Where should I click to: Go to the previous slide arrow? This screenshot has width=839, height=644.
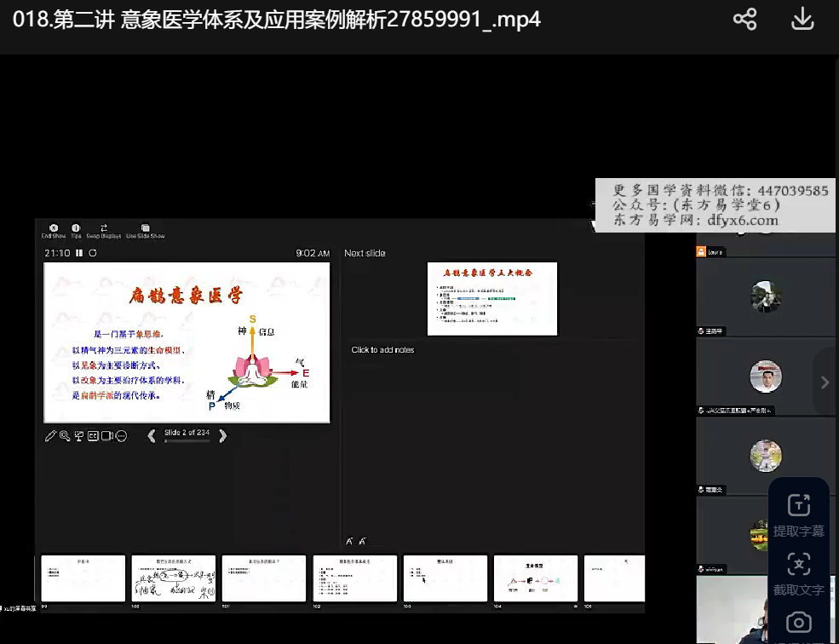click(x=152, y=436)
